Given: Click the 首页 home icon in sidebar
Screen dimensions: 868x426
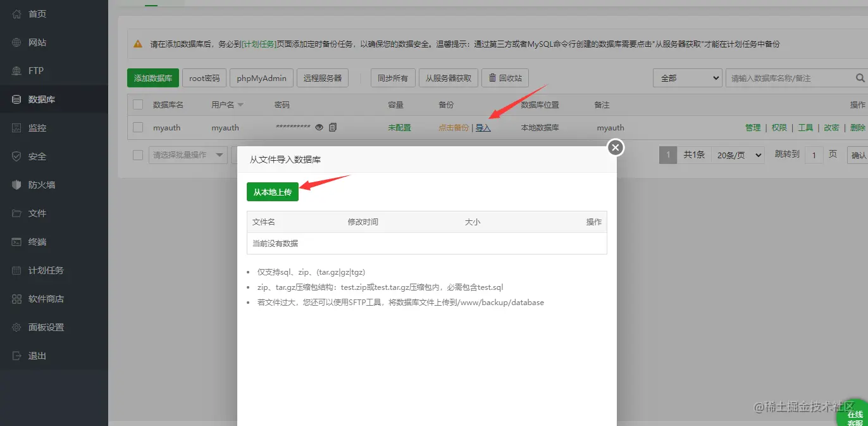Looking at the screenshot, I should click(x=16, y=14).
